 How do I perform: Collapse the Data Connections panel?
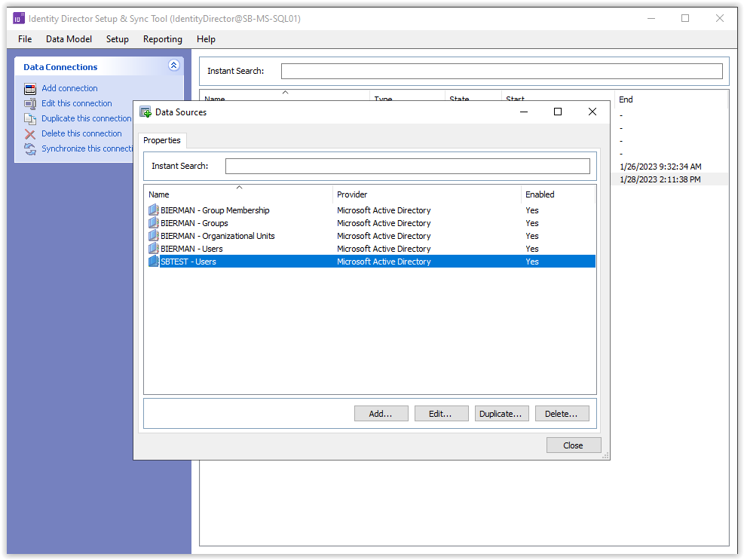[x=173, y=66]
